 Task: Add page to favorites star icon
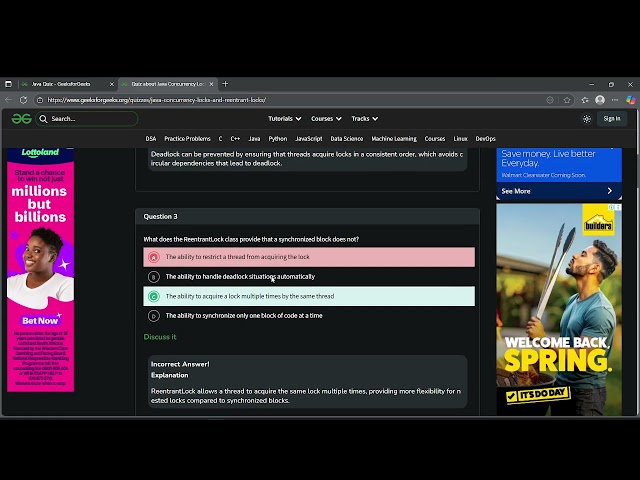[x=567, y=100]
